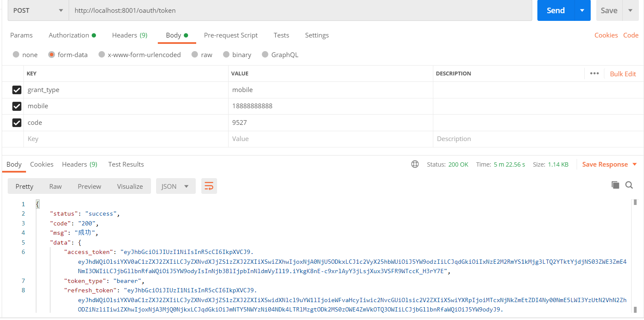644x320 pixels.
Task: Open the Send button dropdown arrow
Action: tap(582, 10)
